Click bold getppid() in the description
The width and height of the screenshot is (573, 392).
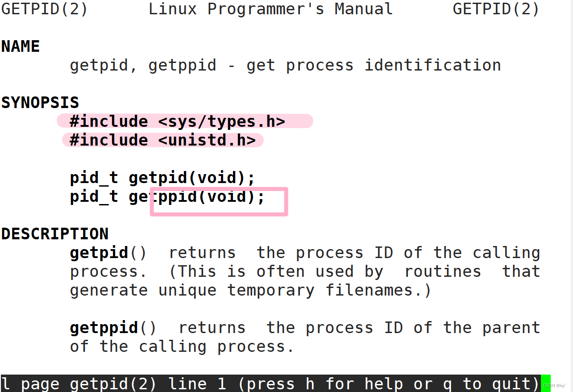(104, 328)
